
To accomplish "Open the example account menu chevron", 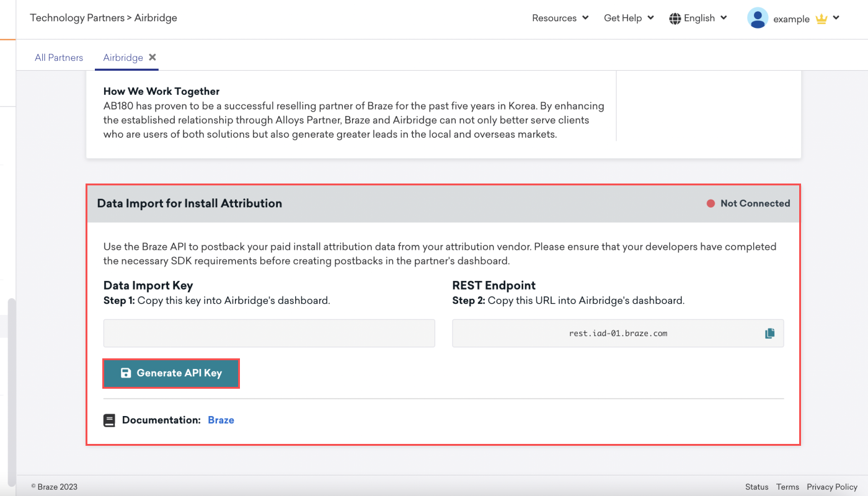I will click(836, 18).
